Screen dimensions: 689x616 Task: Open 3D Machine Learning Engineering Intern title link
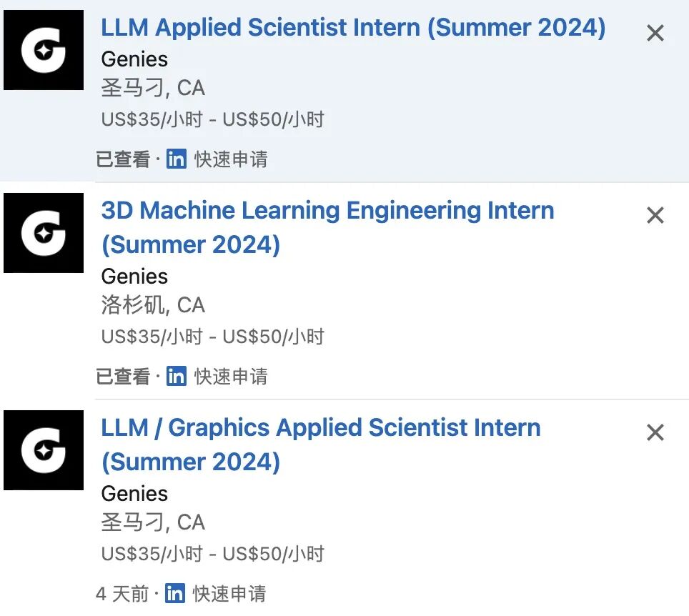327,211
